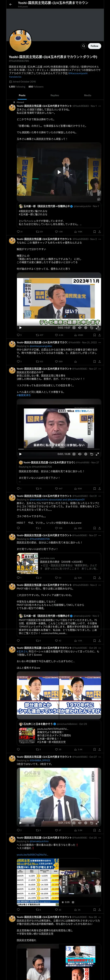Open settings gear on the 0:02 / 0:28 video
Screen dimensions: 110x980
[85, 454]
